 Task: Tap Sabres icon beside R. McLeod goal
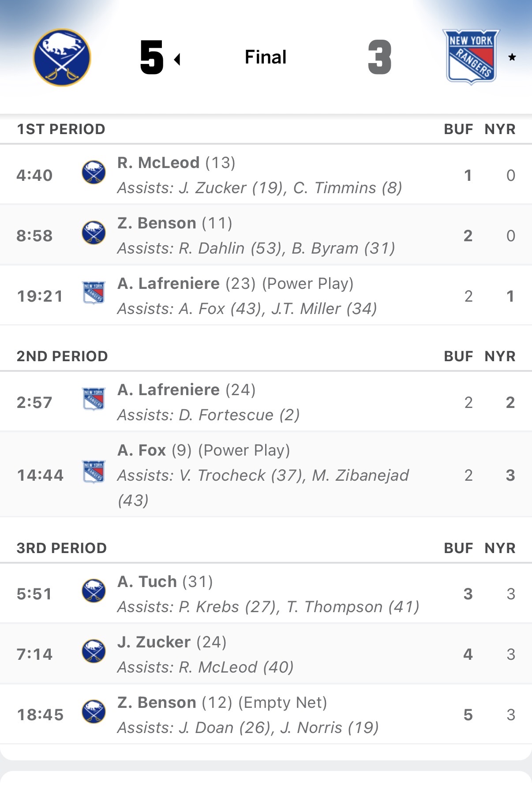point(94,172)
